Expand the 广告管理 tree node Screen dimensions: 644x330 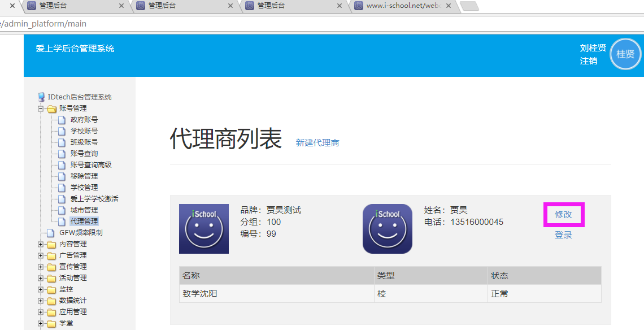click(x=41, y=255)
